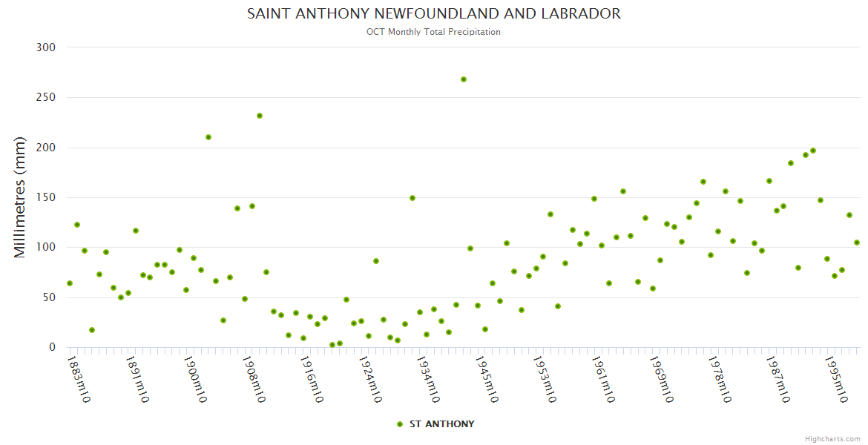
Task: Click the 300 y-axis tick label
Action: point(46,47)
